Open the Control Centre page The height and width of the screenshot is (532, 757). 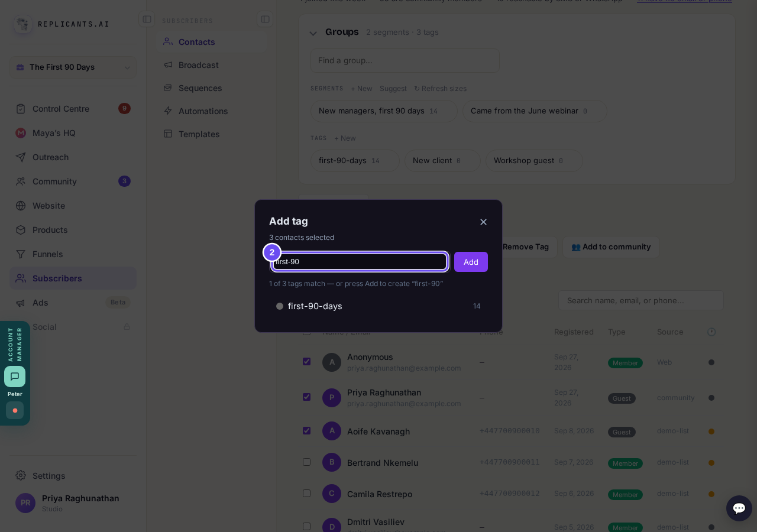73,109
